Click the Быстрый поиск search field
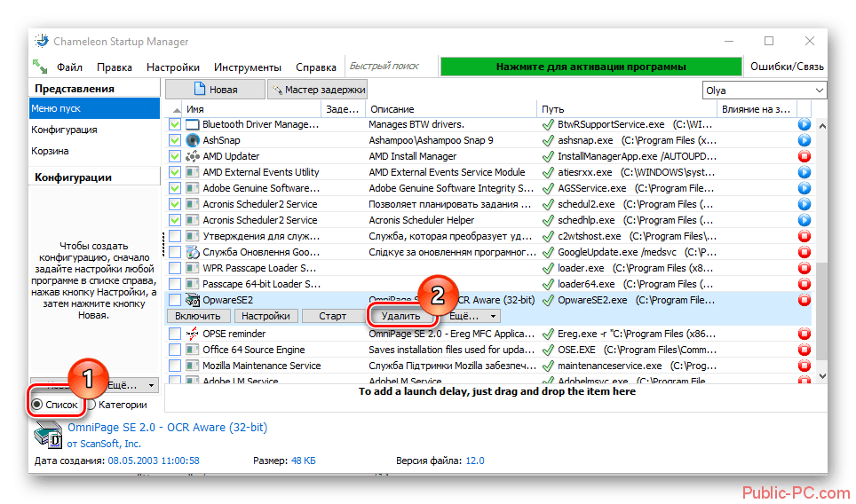Viewport: 856px width, 504px height. click(x=391, y=66)
